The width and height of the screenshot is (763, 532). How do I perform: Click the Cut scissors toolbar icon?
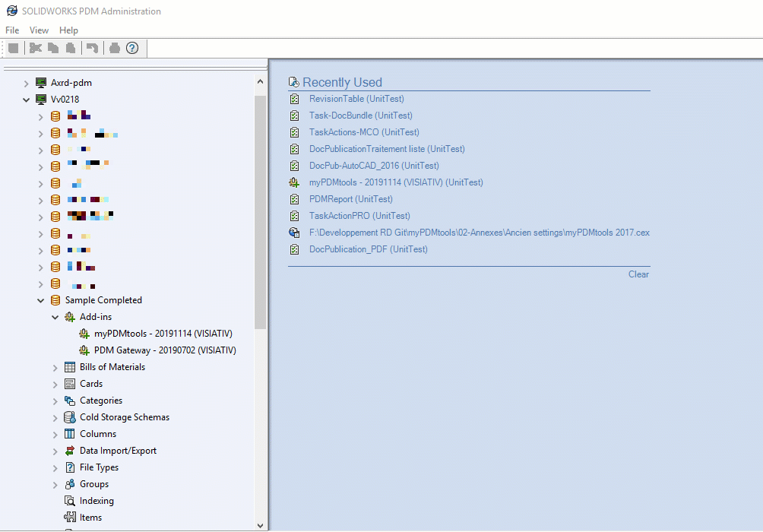pos(35,48)
